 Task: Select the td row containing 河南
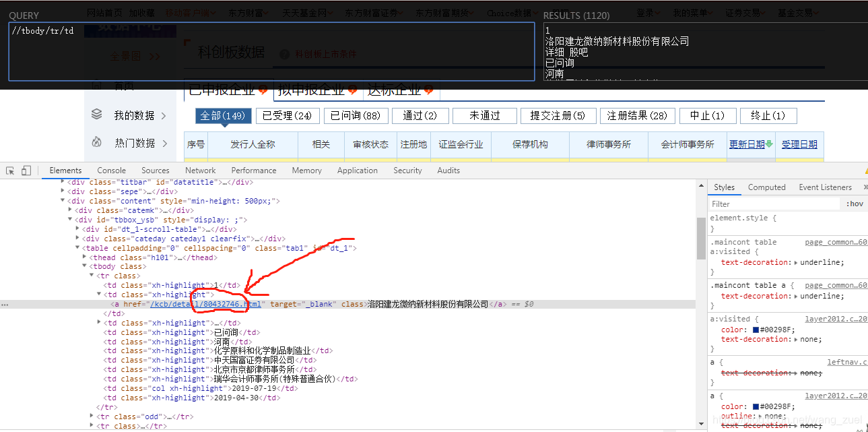point(177,342)
